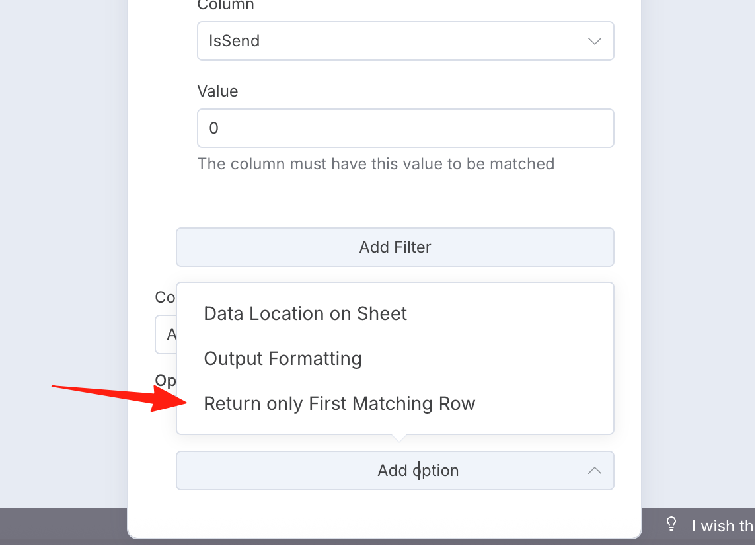Collapse the Add option dropdown
The height and width of the screenshot is (546, 756).
[x=395, y=471]
